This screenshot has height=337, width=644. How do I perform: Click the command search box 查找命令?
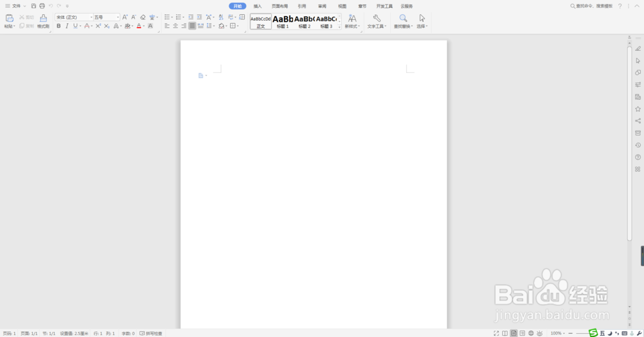coord(591,6)
